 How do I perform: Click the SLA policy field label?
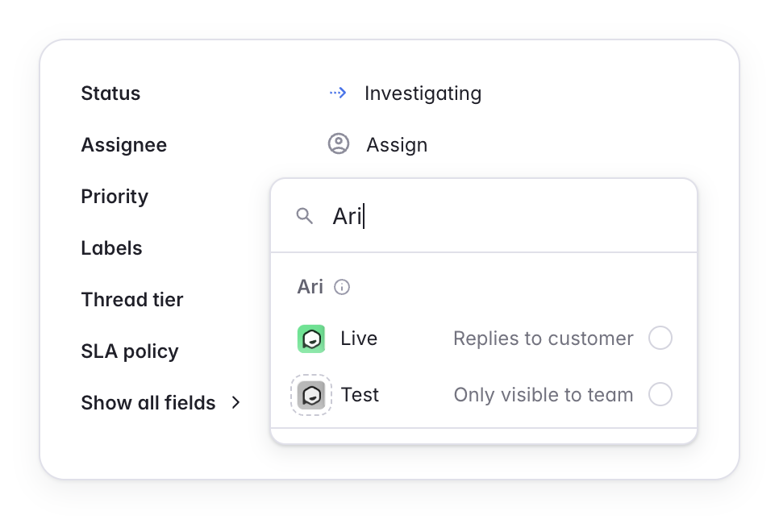[130, 351]
